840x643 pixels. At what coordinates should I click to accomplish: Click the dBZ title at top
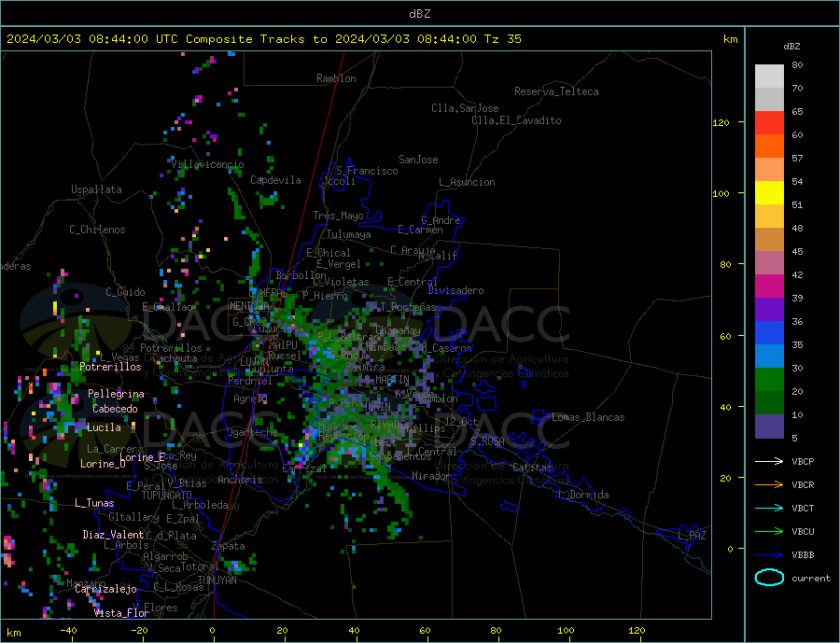[419, 14]
